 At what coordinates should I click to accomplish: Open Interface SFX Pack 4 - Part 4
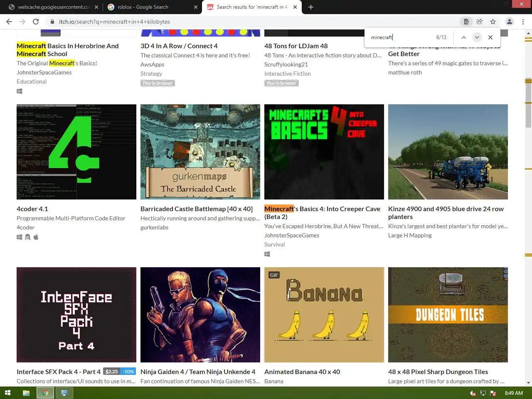tap(59, 372)
